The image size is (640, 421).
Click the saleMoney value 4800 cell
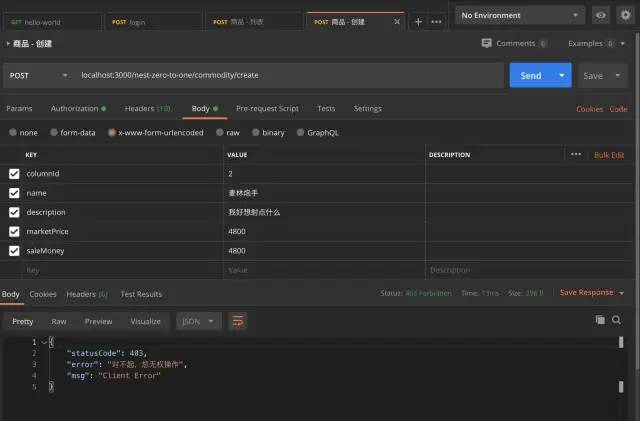324,251
